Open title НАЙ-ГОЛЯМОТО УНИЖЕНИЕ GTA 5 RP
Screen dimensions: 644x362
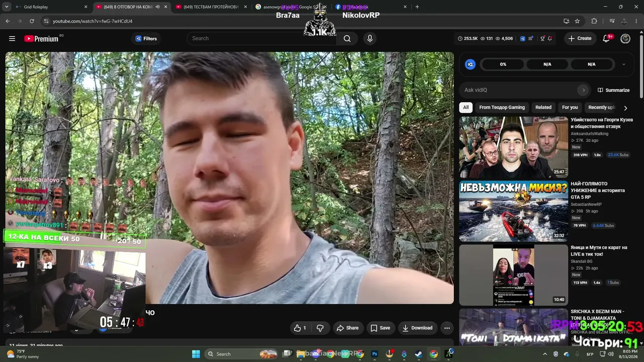click(x=598, y=191)
